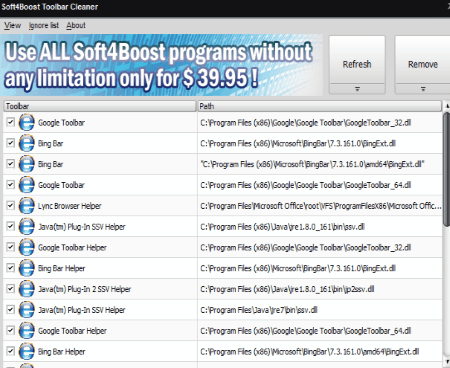Sort by the Toolbar column header
The image size is (450, 368).
coord(100,106)
